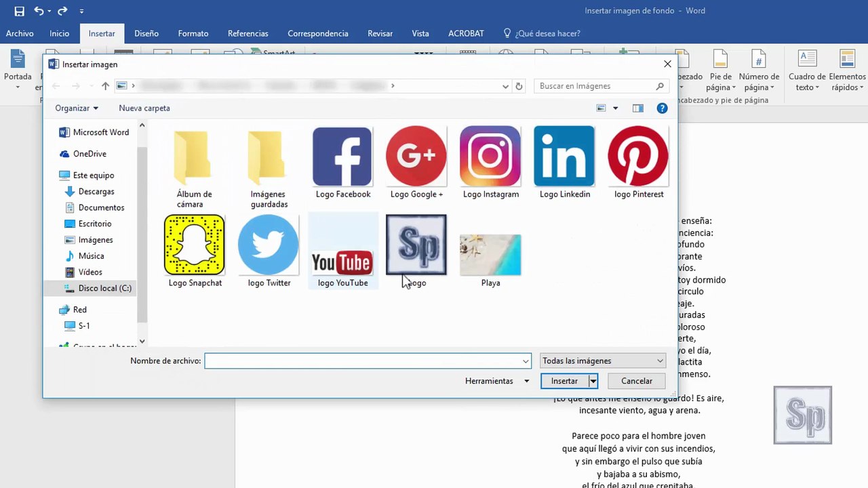Open Documentos in the navigation pane
Viewport: 868px width, 488px height.
(x=94, y=207)
